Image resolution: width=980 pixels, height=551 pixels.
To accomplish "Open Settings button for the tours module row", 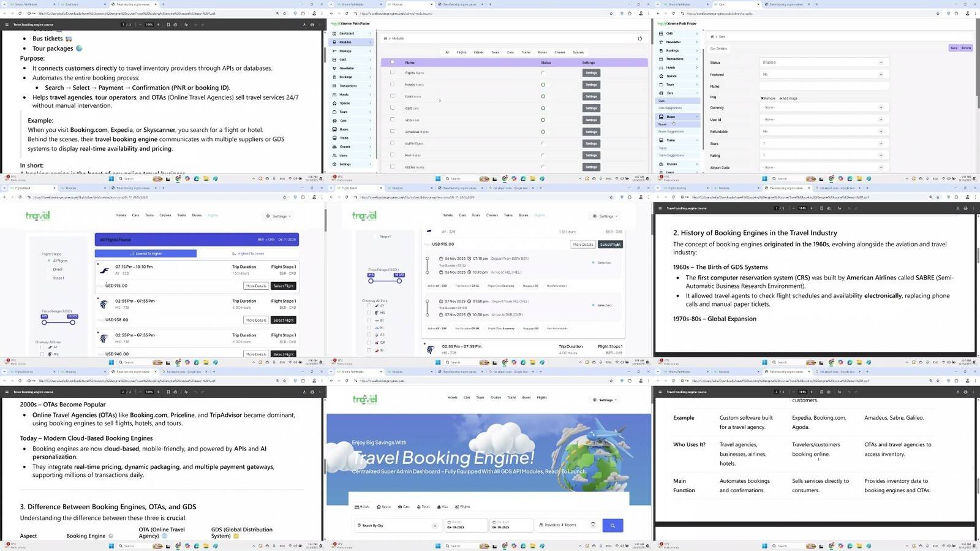I will 591,96.
